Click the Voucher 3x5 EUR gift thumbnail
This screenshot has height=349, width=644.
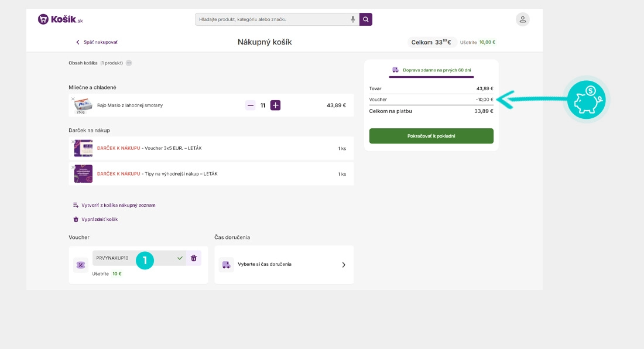83,148
